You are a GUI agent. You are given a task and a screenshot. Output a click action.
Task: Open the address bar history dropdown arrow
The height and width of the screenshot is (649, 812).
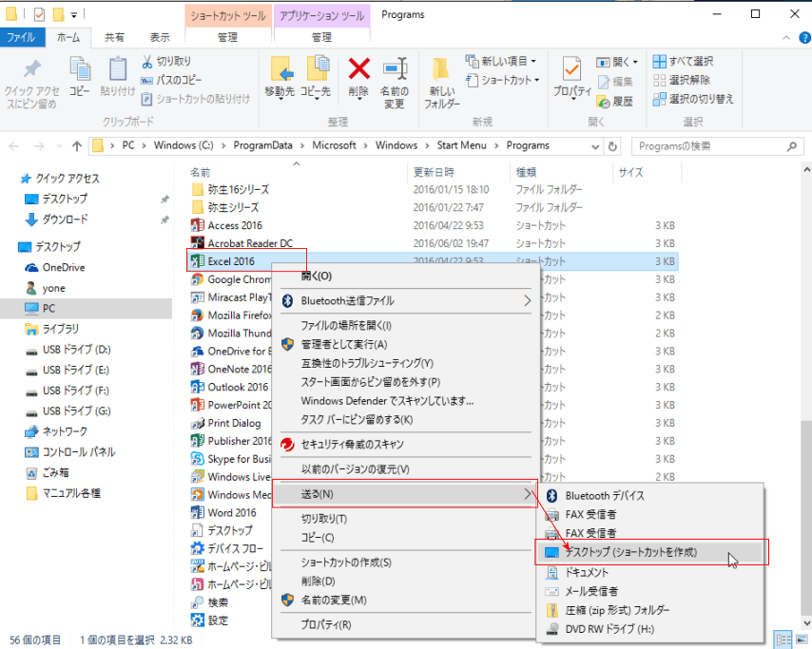coord(593,145)
